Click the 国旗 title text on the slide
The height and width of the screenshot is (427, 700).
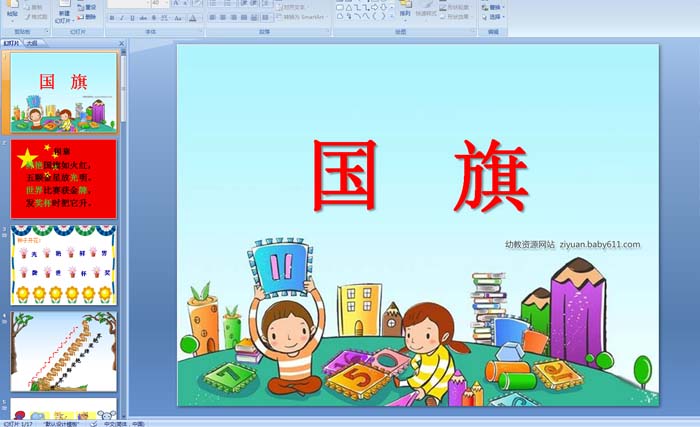420,175
